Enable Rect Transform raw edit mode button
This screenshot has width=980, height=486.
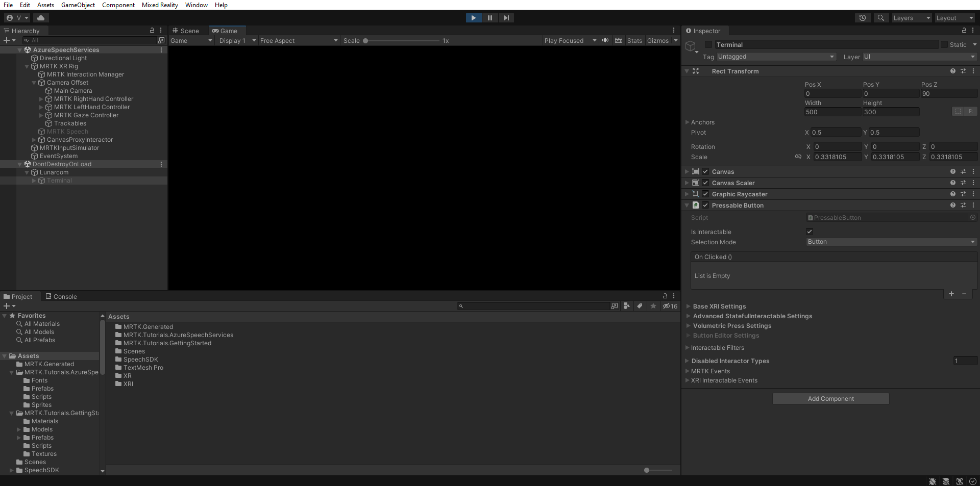point(971,111)
